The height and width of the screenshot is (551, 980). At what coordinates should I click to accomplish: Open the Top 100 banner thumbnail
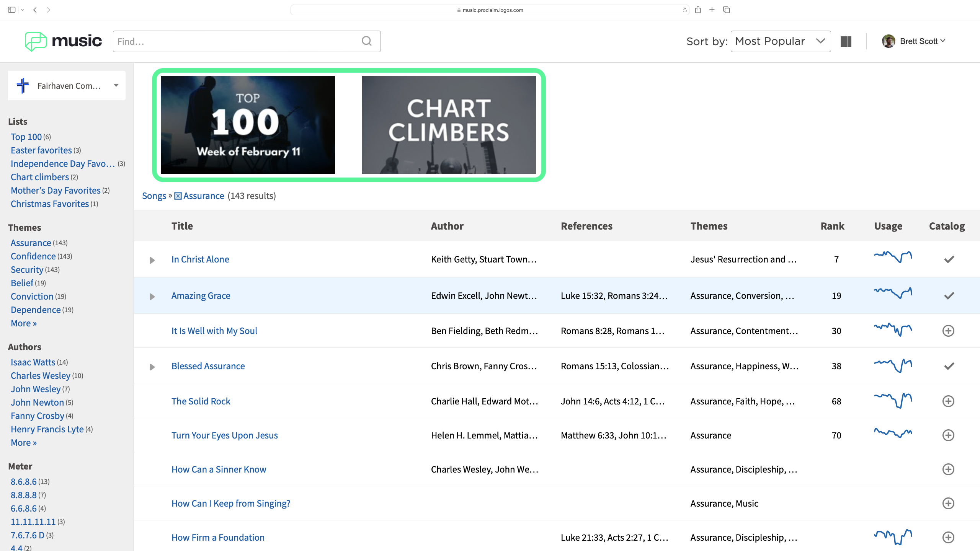click(x=248, y=125)
